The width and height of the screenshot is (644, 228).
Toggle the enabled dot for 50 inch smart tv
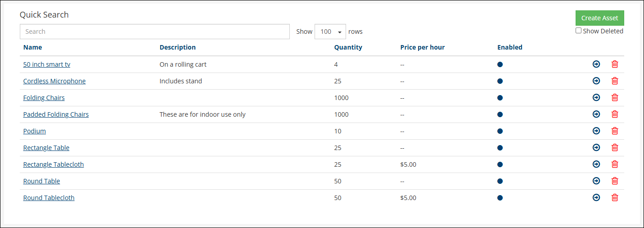[x=500, y=64]
